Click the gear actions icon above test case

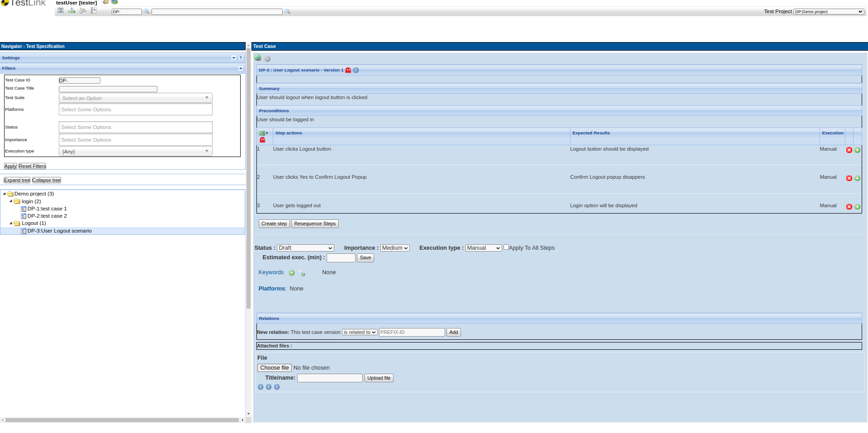[267, 59]
